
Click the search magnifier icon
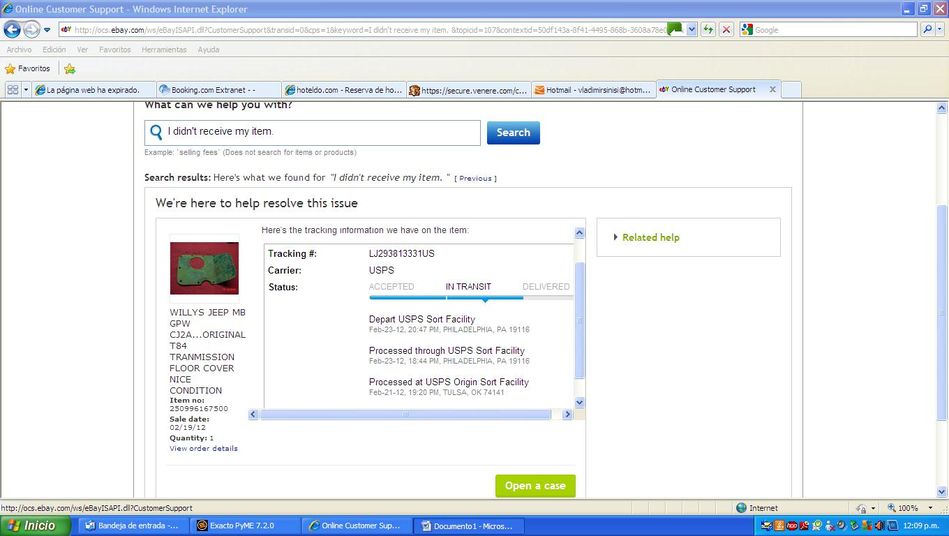click(927, 30)
